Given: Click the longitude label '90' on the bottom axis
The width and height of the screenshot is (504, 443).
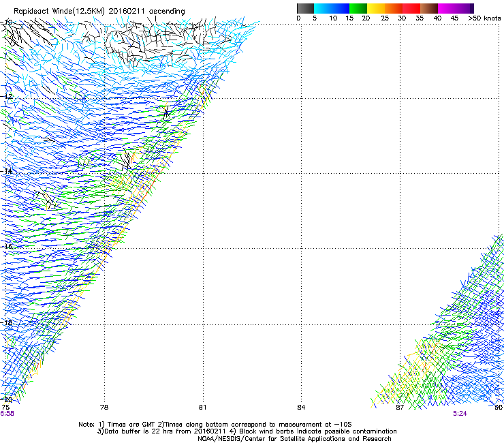Looking at the screenshot, I should (499, 408).
